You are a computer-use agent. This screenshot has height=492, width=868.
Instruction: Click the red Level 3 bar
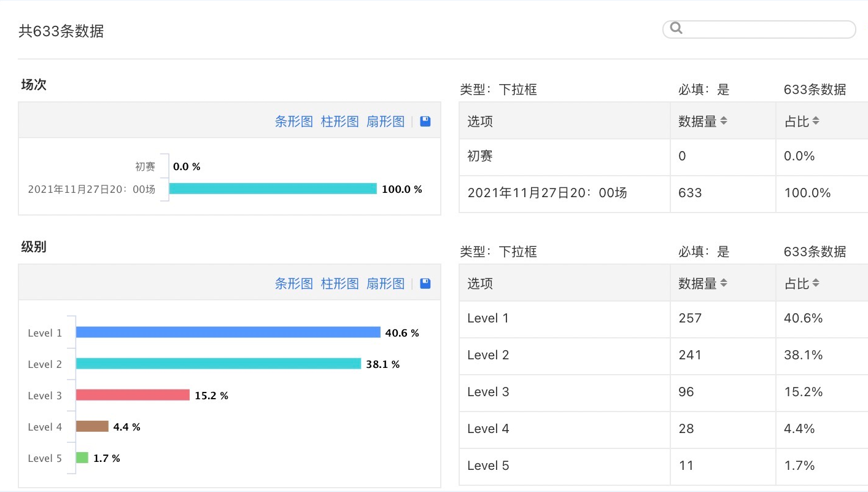133,395
